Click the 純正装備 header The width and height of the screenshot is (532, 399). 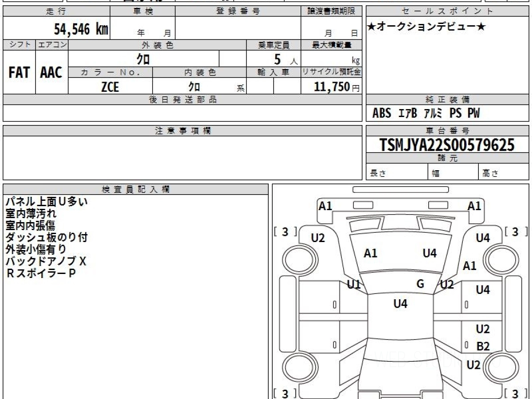447,100
